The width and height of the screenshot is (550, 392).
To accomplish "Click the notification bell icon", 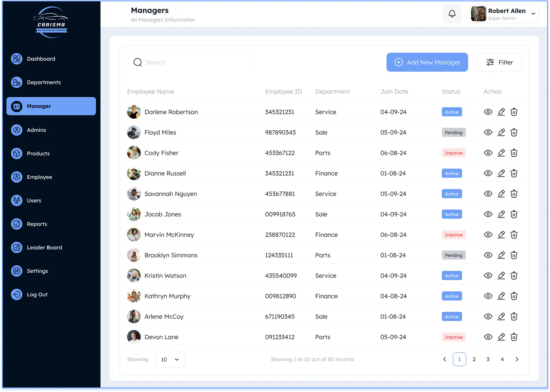I will click(x=452, y=14).
